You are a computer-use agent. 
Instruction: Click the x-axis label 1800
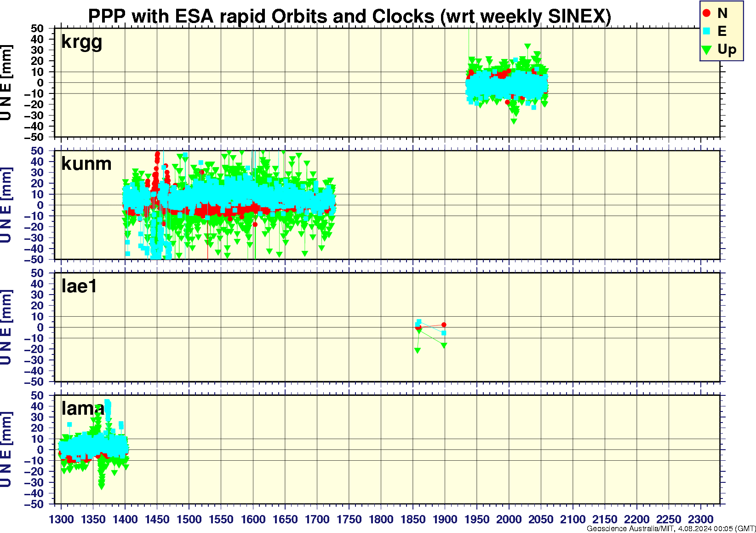pos(381,519)
